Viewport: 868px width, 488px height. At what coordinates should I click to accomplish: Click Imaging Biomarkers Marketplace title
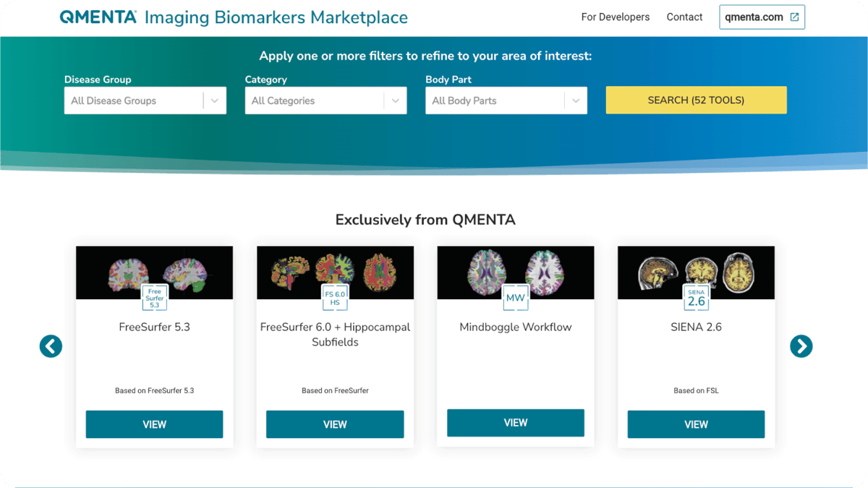[276, 17]
